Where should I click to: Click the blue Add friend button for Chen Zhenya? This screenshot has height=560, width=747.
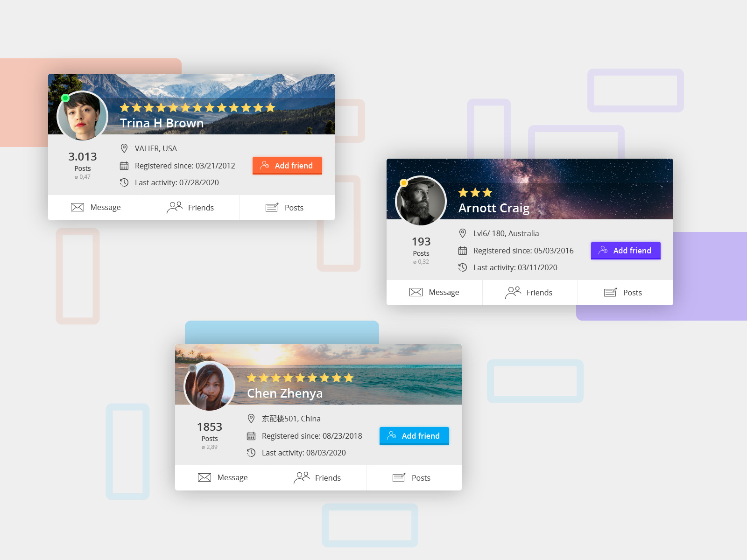414,436
